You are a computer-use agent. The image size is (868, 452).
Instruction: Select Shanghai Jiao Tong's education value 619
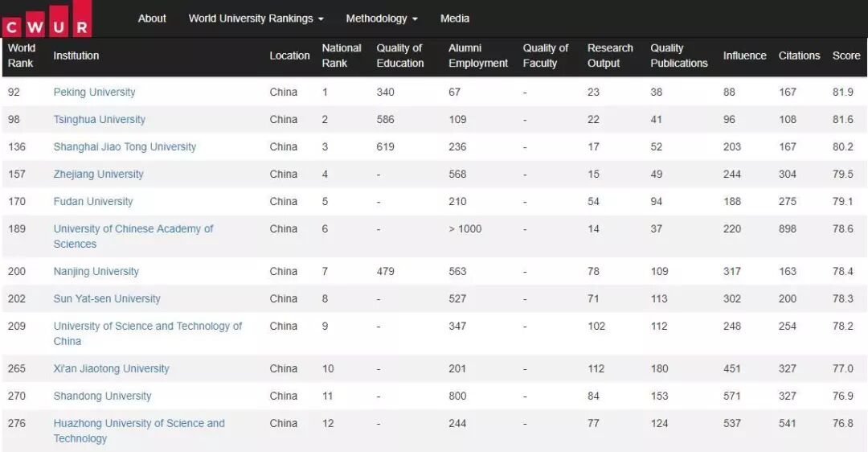click(385, 147)
